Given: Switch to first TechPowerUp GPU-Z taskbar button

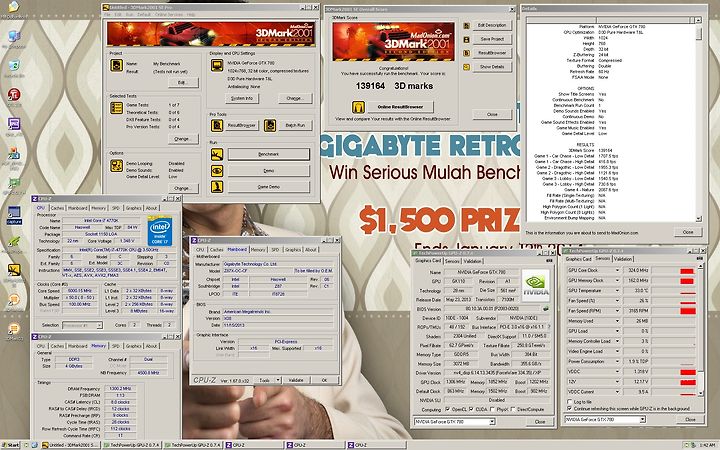Looking at the screenshot, I should point(132,445).
